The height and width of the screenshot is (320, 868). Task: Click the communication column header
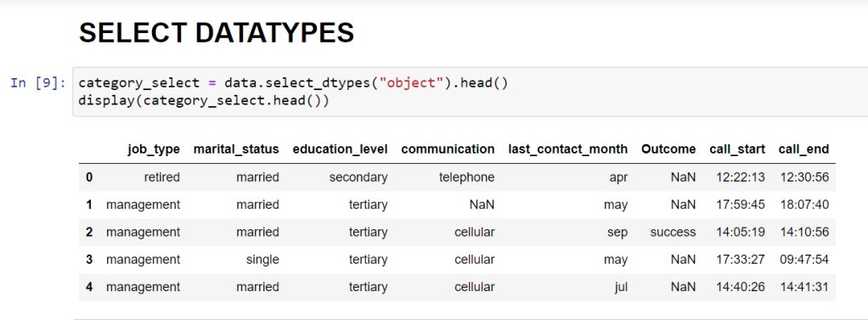[x=448, y=149]
